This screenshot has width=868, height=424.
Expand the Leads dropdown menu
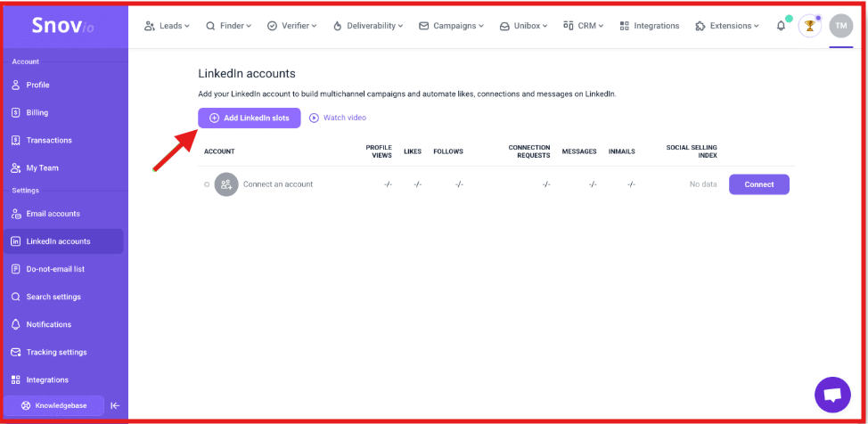tap(167, 26)
